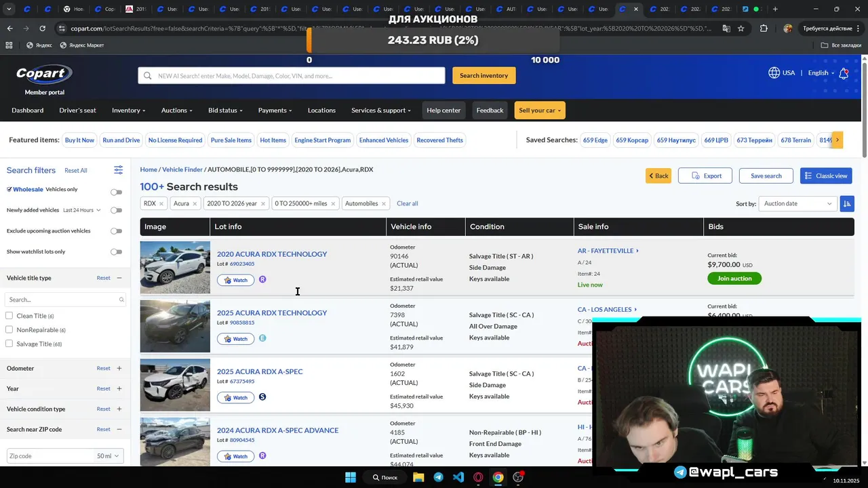Check the Clean Title checkbox

pos(9,316)
